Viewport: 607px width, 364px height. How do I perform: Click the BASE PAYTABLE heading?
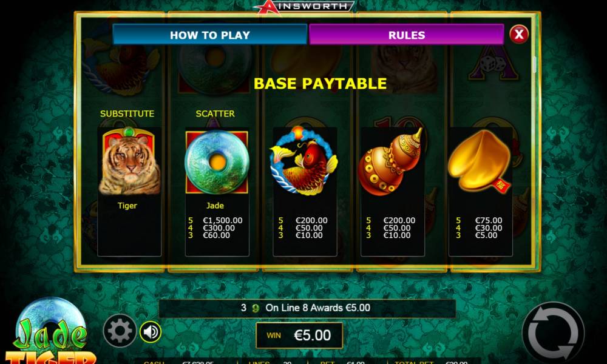coord(320,84)
